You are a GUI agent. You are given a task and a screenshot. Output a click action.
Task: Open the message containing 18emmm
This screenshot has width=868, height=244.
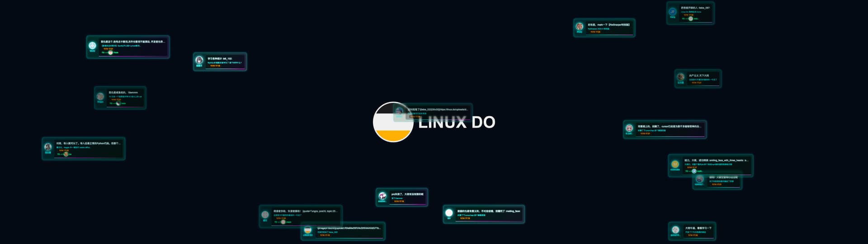123,93
